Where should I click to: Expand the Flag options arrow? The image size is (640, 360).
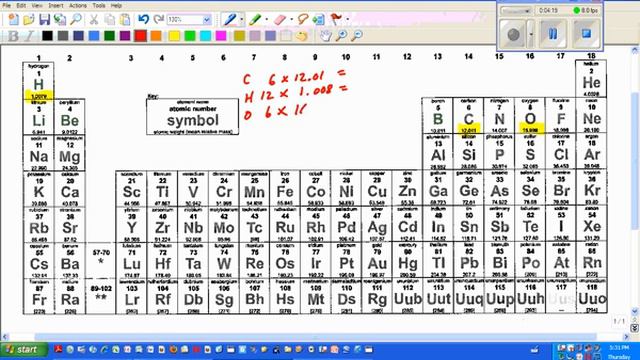(x=347, y=19)
